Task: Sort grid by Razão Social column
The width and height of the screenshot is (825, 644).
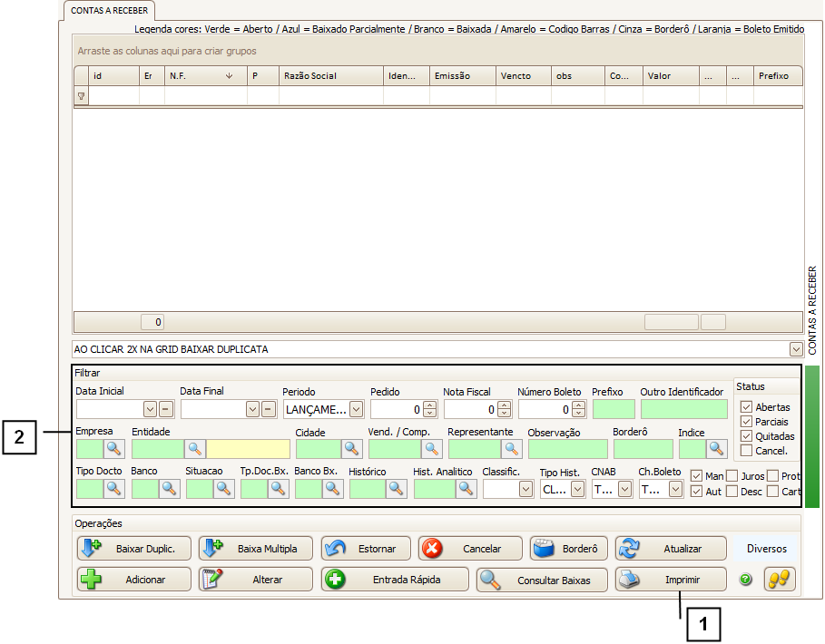Action: [330, 76]
